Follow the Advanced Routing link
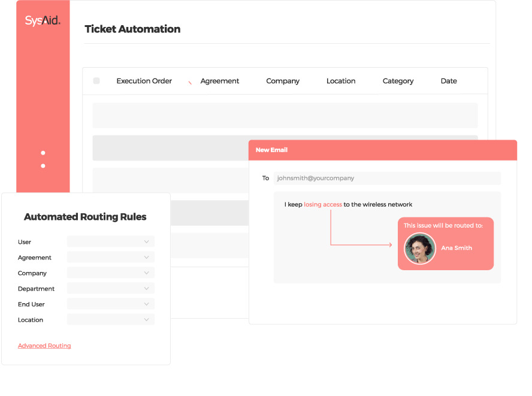This screenshot has height=396, width=532. (44, 346)
